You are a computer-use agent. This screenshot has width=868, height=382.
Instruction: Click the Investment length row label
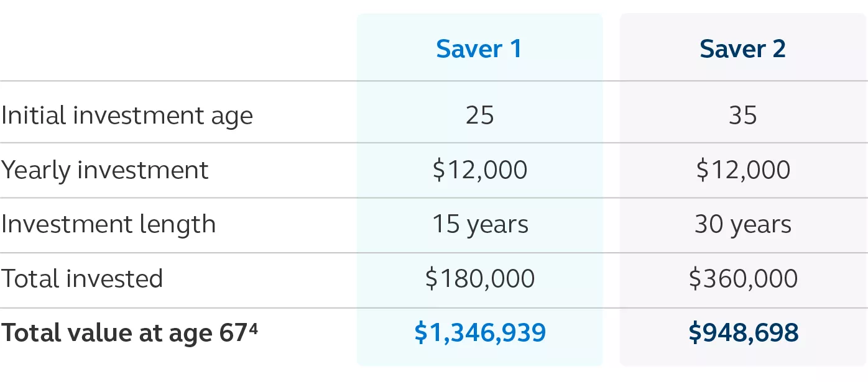[108, 224]
